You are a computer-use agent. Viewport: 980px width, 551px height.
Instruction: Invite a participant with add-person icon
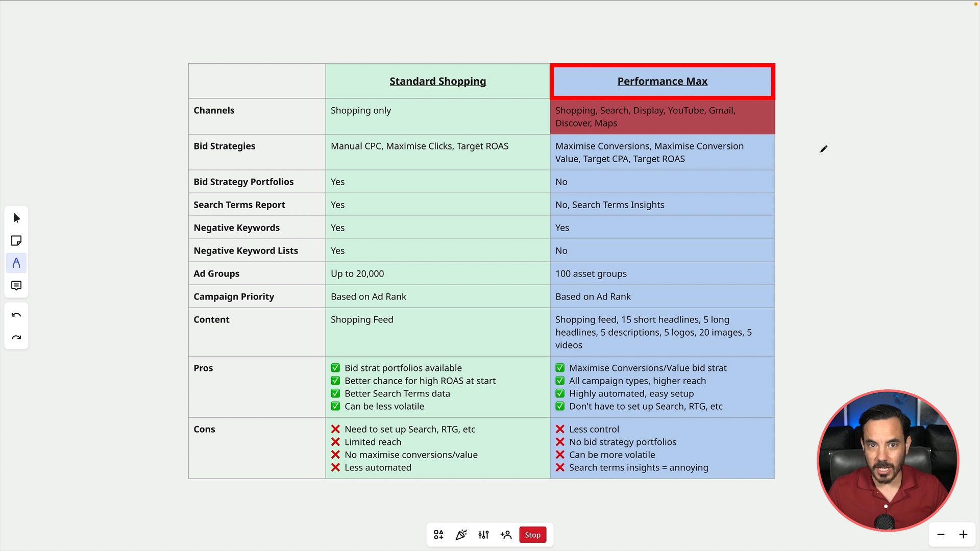tap(506, 535)
